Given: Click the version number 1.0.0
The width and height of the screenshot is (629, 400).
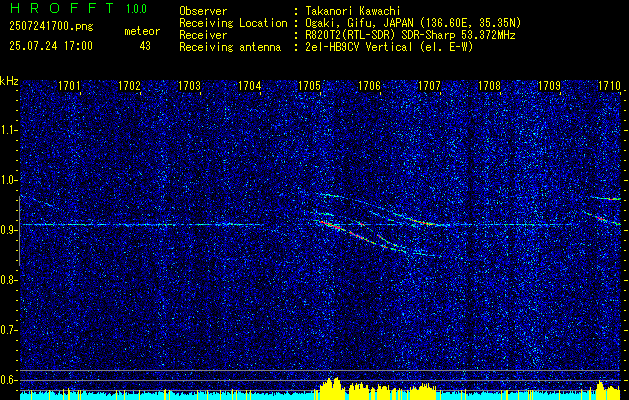Looking at the screenshot, I should [x=136, y=8].
